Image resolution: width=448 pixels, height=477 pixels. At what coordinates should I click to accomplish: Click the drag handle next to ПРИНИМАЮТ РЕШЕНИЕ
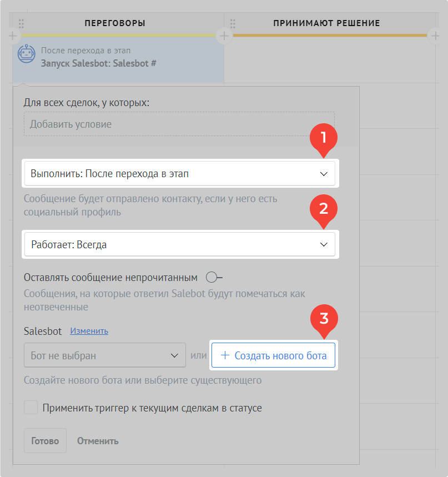coord(233,23)
